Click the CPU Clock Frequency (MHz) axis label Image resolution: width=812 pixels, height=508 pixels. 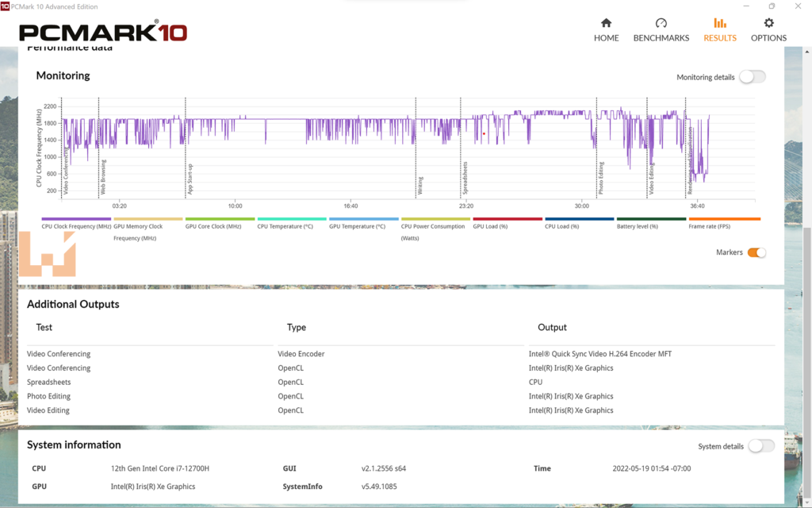39,148
